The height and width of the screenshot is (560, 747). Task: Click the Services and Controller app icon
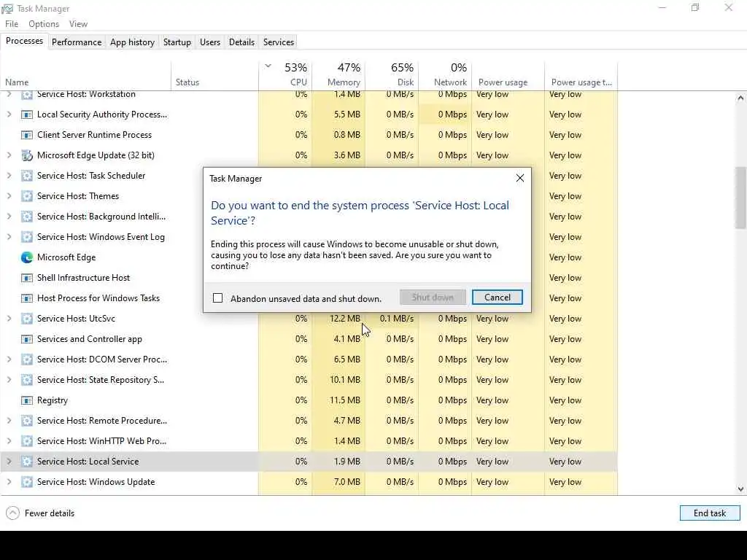pyautogui.click(x=27, y=339)
